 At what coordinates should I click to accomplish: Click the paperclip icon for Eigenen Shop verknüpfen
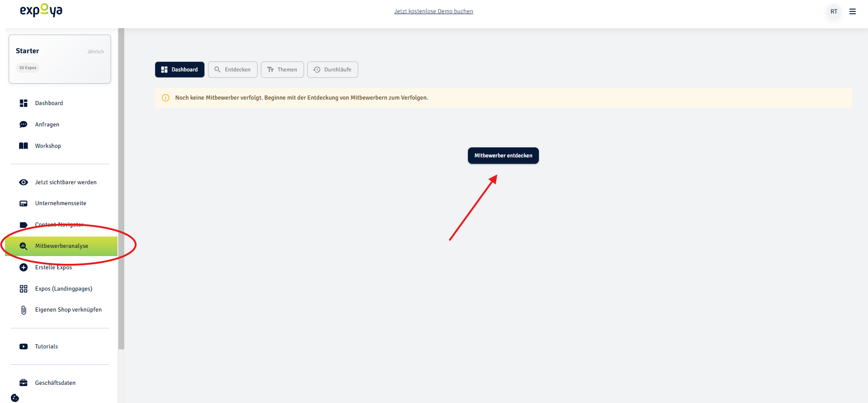click(24, 310)
